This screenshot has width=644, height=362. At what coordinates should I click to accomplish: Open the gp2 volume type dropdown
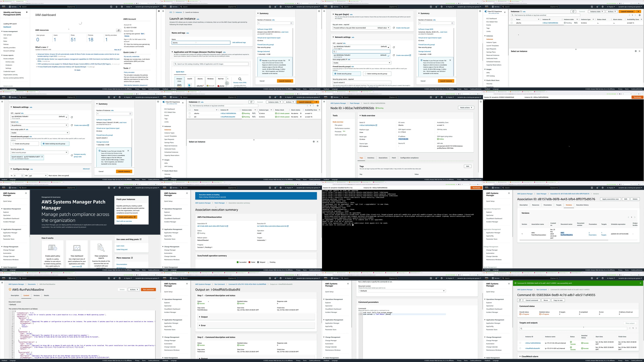(38, 176)
